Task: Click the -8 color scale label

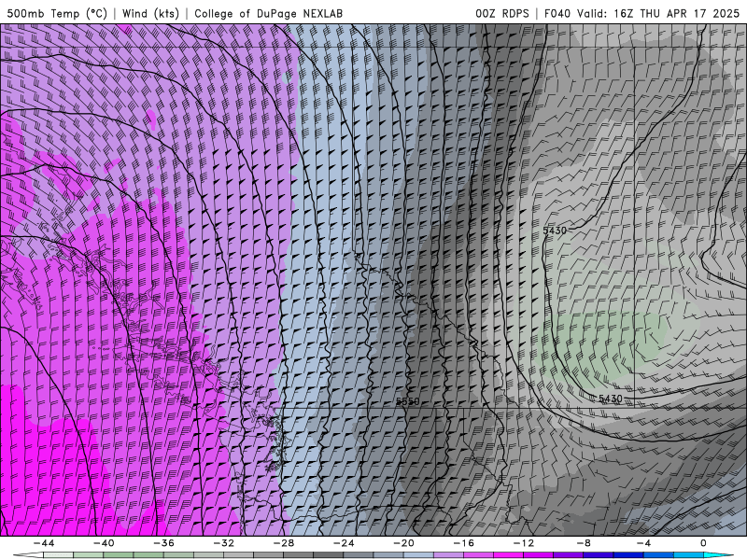Action: 584,543
